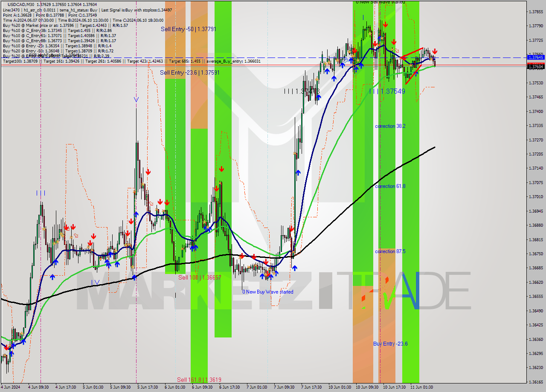Viewport: 546px width, 392px height.
Task: Select the red sell arrow above the latest candle
Action: coord(435,51)
